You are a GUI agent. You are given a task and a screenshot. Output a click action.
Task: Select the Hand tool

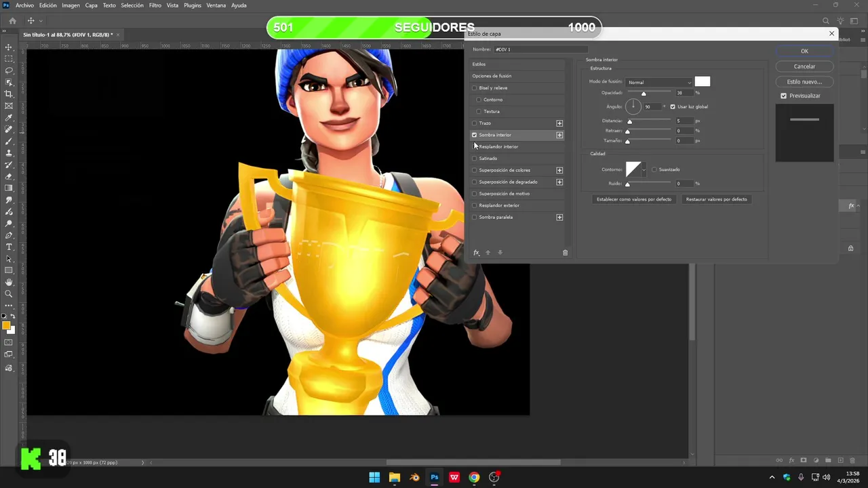tap(9, 282)
